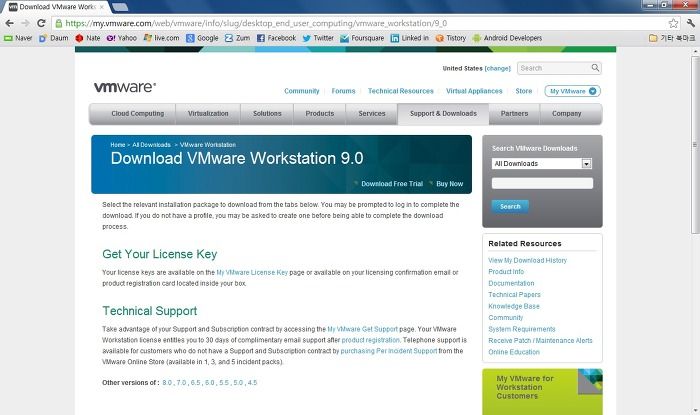Open the Facebook bookmark
The height and width of the screenshot is (415, 700).
click(x=276, y=38)
